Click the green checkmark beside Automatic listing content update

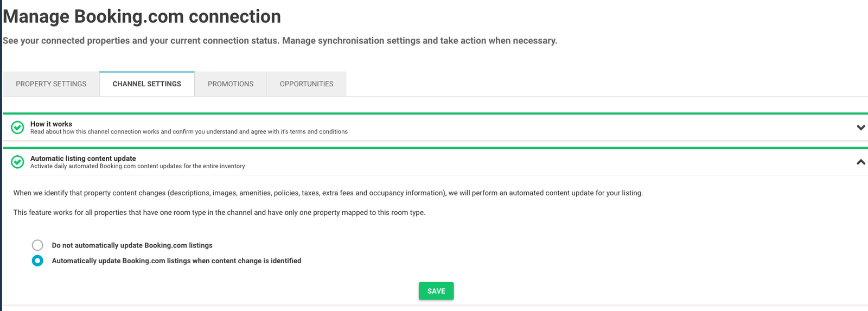(x=17, y=162)
